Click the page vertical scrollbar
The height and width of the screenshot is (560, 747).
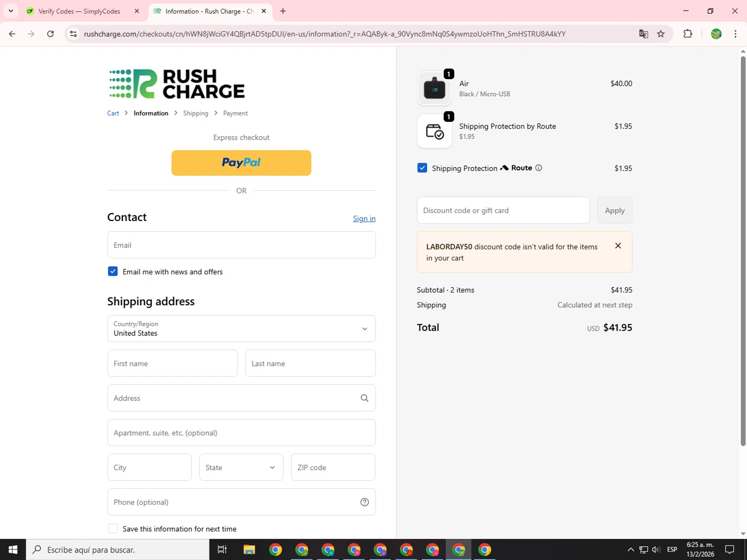point(743,251)
